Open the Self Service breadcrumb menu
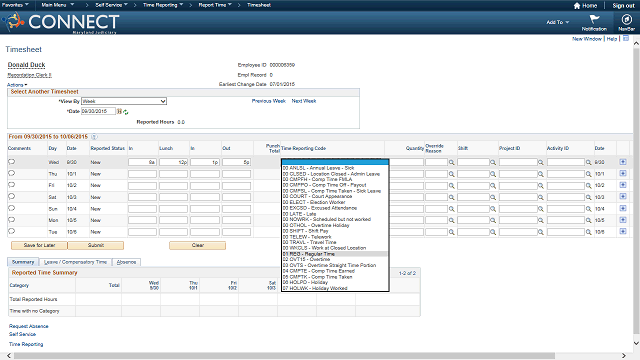The width and height of the screenshot is (640, 360). pos(111,5)
